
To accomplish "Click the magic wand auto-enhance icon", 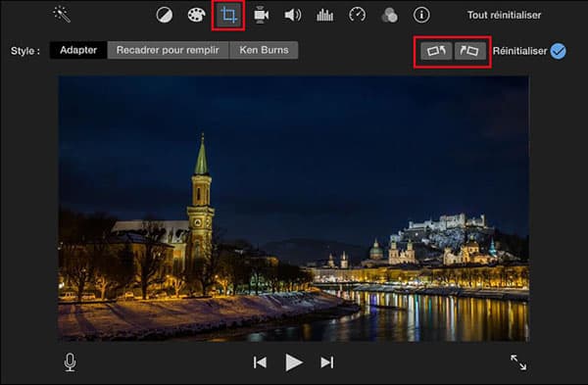I will 62,15.
